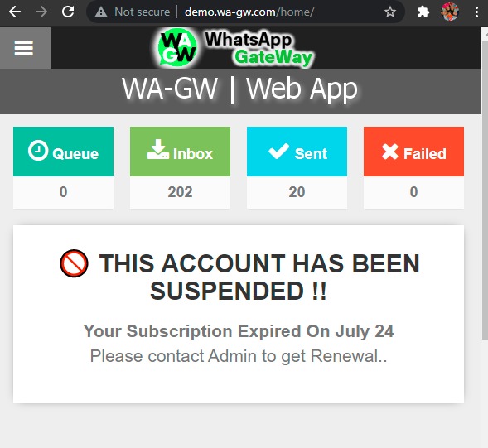488x448 pixels.
Task: Bookmark page with the star icon
Action: coord(390,12)
